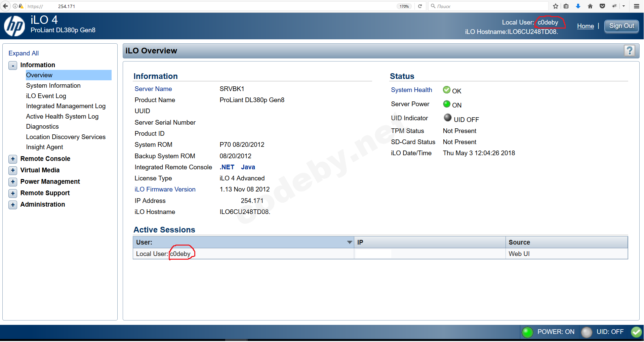644x342 pixels.
Task: Reload the page with the refresh icon
Action: 420,6
